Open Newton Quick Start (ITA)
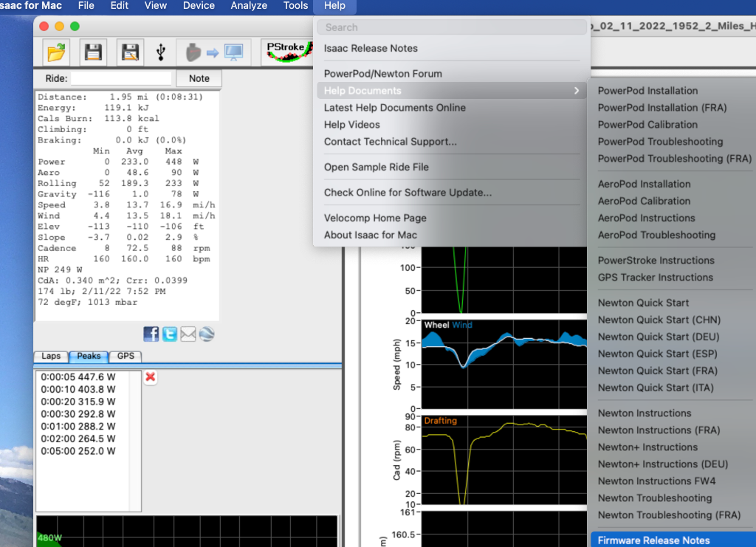 (656, 388)
